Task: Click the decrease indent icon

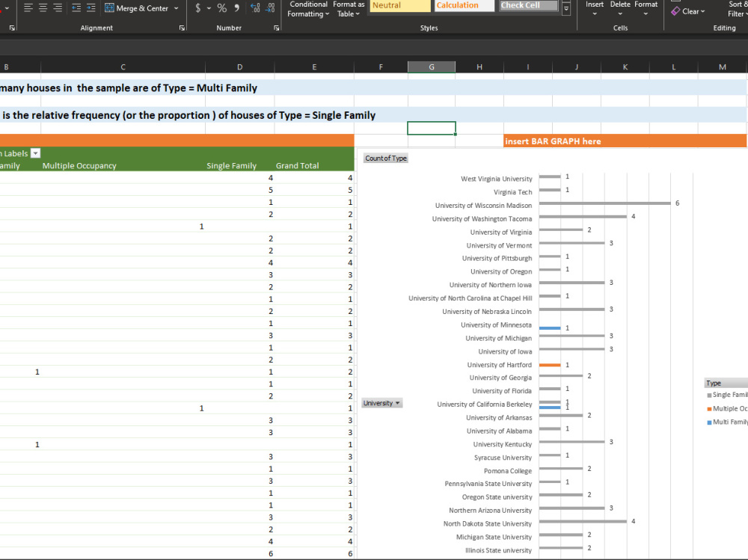Action: tap(76, 7)
